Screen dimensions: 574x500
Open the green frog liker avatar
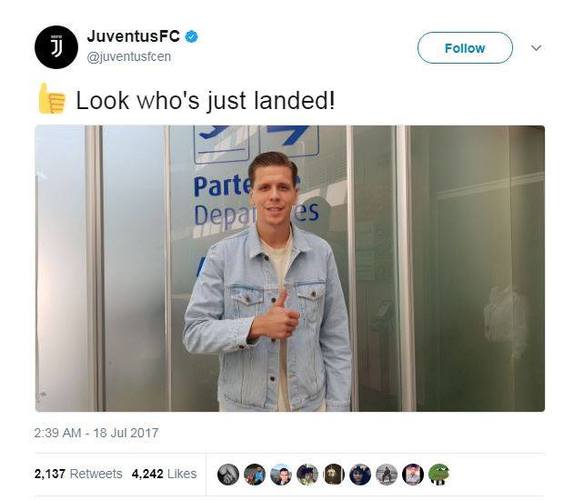tap(439, 474)
